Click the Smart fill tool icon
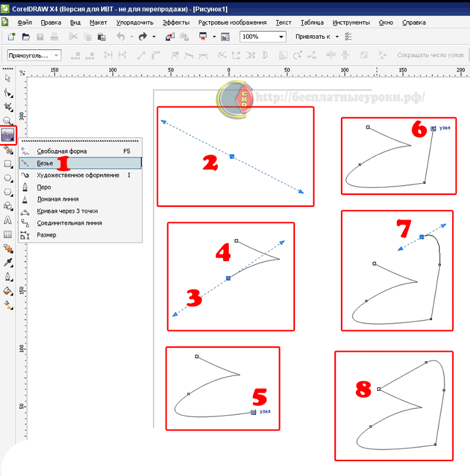 click(x=8, y=151)
